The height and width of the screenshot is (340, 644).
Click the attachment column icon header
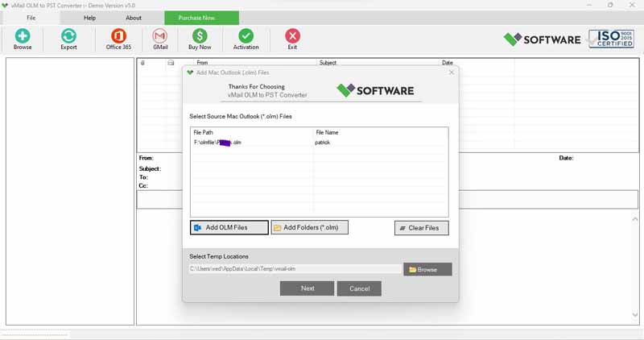pyautogui.click(x=142, y=63)
